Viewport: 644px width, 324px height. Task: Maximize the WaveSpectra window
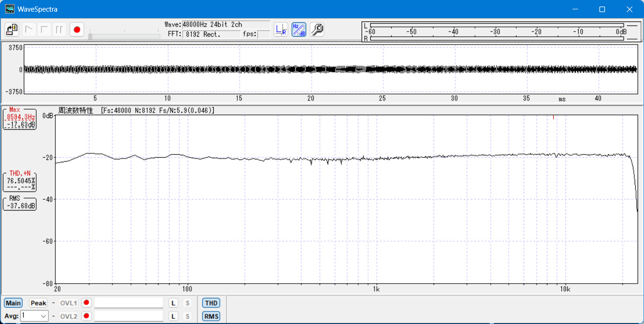click(x=602, y=9)
